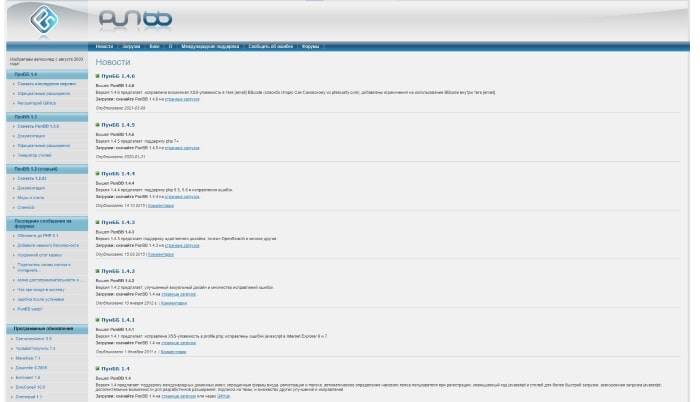Open the ПунББ 1.4.1 news heading

pos(118,320)
